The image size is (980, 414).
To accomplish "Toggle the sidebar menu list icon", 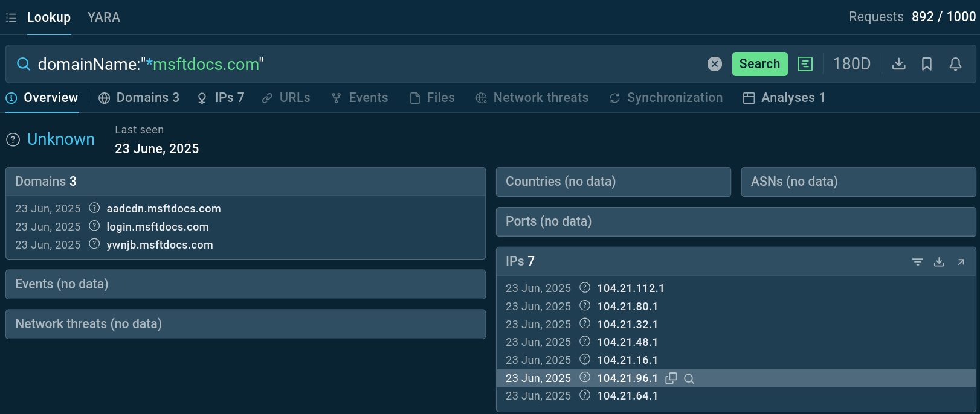I will click(11, 18).
